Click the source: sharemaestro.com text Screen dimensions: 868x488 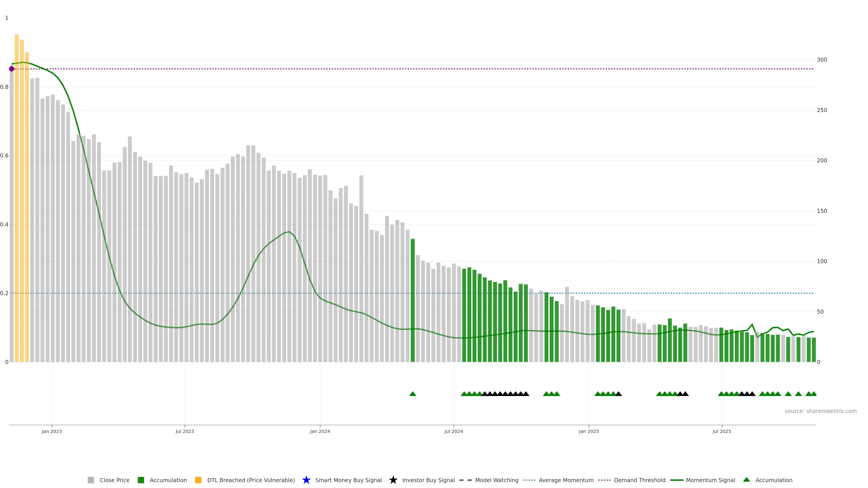(821, 411)
